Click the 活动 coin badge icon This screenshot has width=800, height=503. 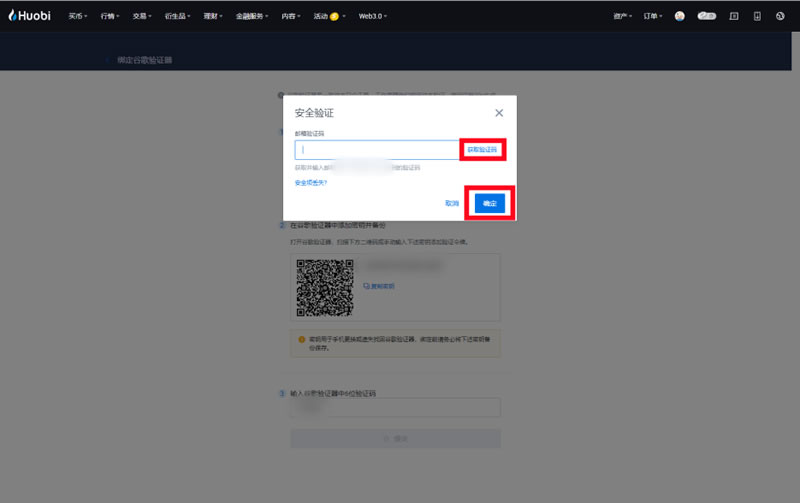(334, 17)
